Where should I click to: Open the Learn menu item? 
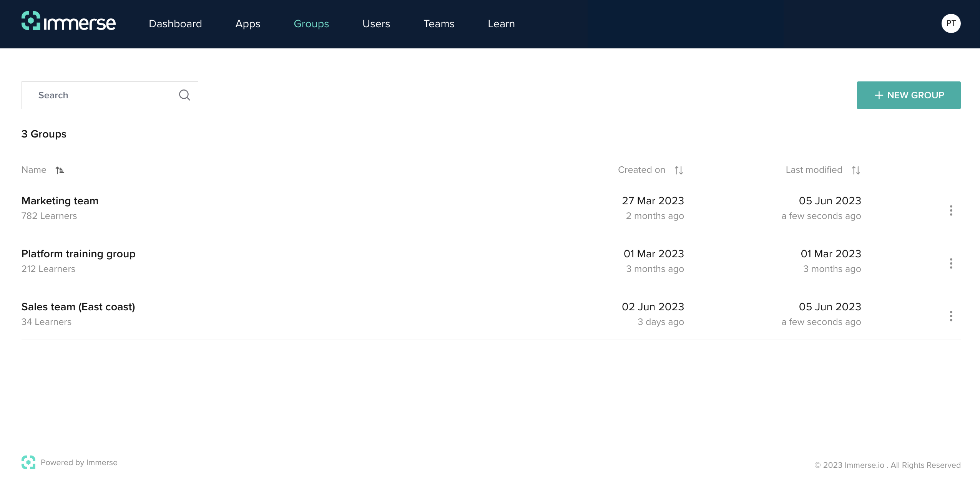(x=501, y=24)
